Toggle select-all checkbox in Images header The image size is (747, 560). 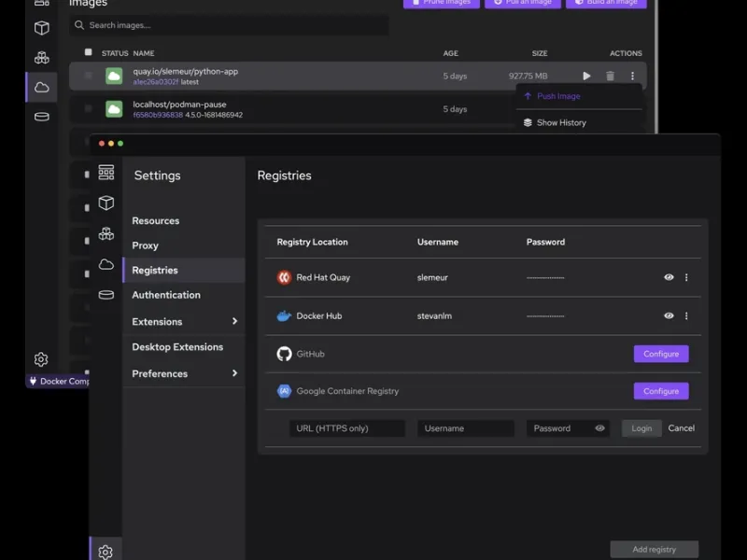click(x=88, y=52)
